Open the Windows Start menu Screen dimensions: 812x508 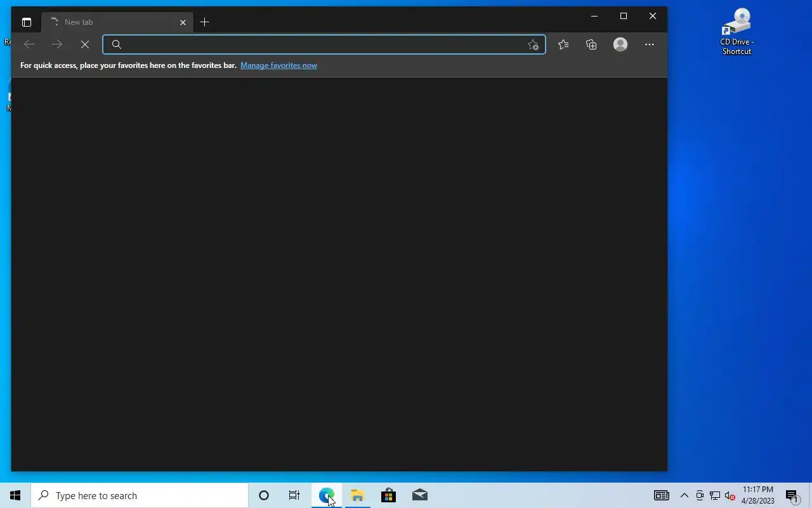pos(15,495)
